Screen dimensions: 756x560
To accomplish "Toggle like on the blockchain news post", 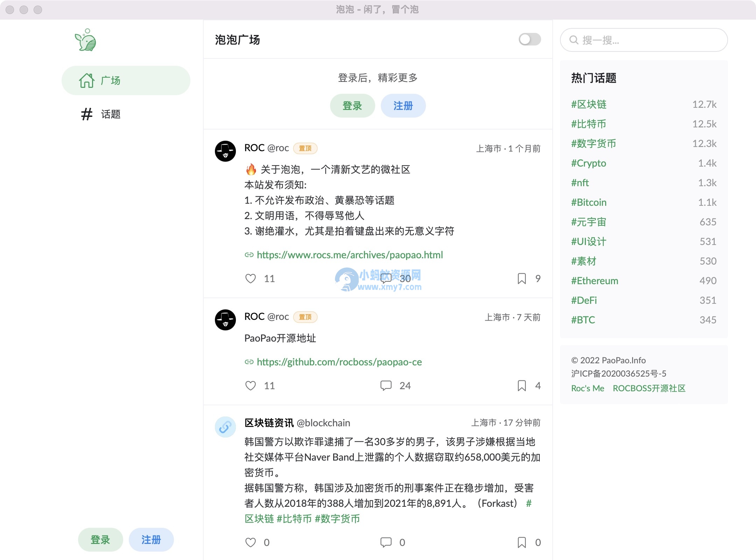I will click(x=251, y=542).
